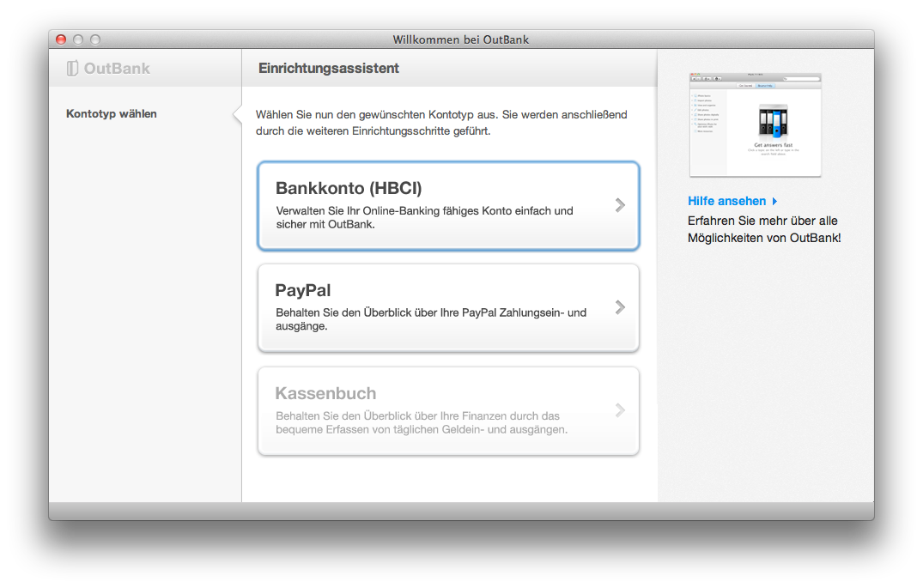Click the PayPal card chevron arrow

click(620, 307)
